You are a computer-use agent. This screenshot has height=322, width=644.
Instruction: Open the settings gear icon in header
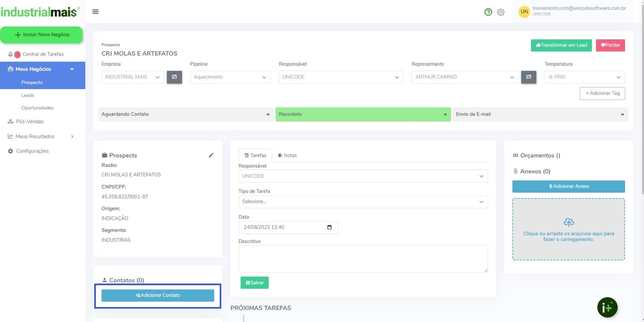(x=501, y=12)
